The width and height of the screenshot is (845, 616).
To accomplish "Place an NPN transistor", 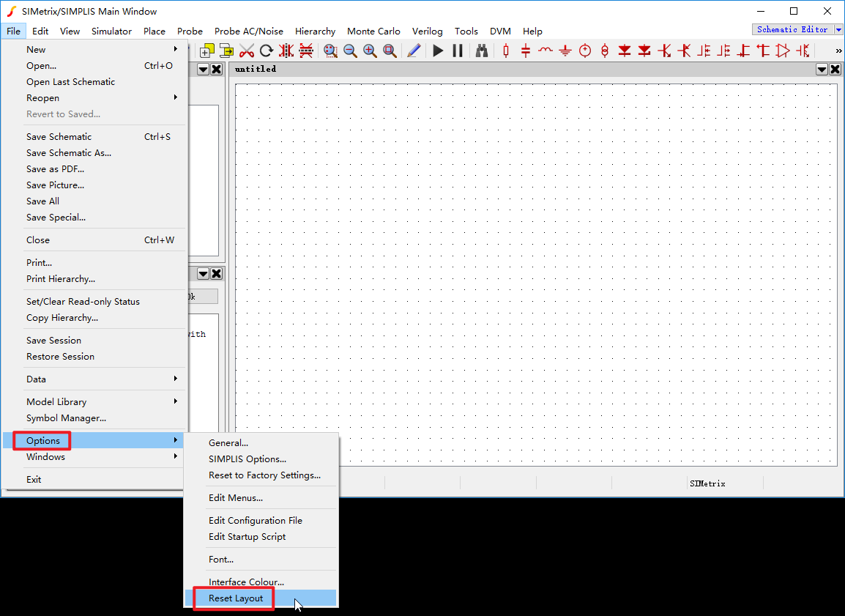I will tap(664, 51).
